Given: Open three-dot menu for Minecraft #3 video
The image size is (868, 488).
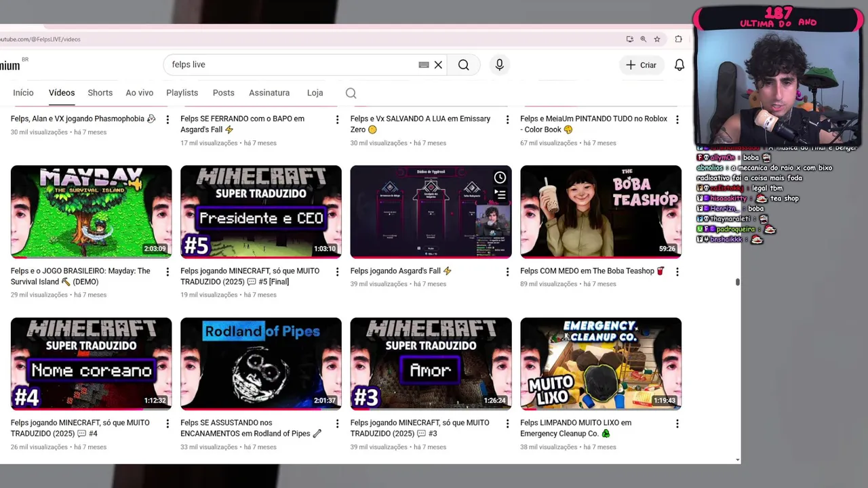Looking at the screenshot, I should [x=507, y=424].
